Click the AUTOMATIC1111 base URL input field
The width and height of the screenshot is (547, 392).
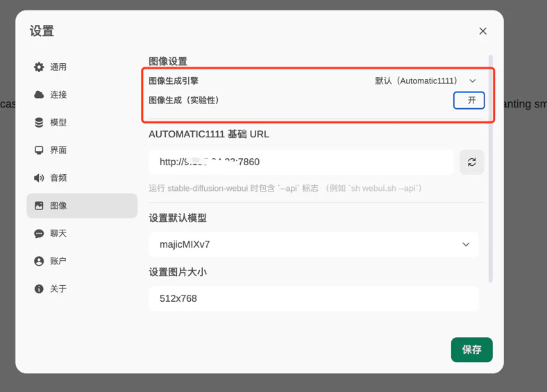click(301, 162)
